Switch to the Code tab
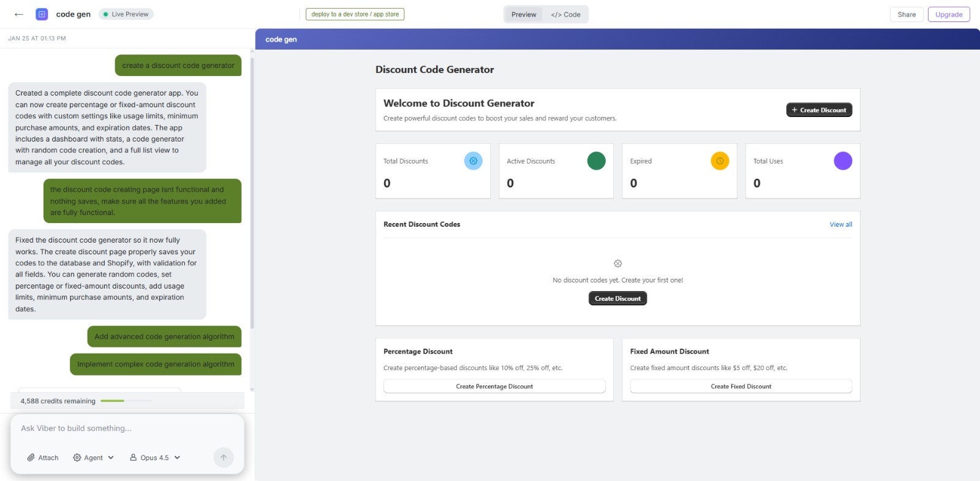Screen dimensions: 980x481 (x=565, y=14)
